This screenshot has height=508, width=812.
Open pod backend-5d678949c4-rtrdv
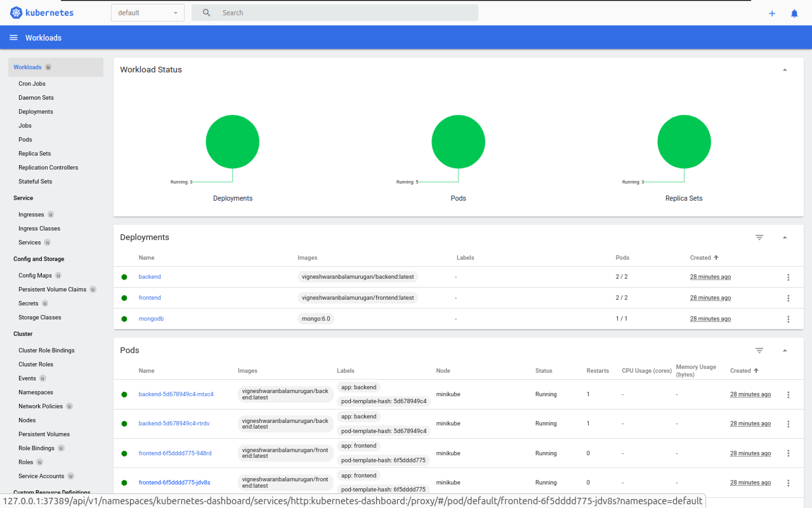point(174,423)
